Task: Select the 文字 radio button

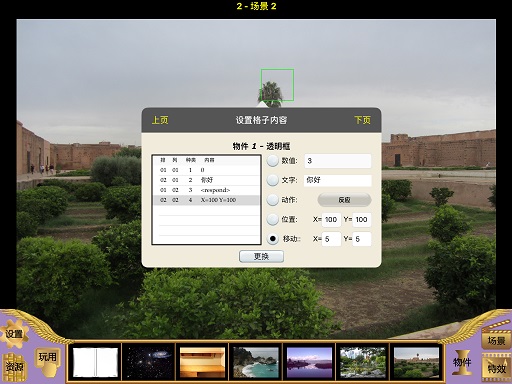Action: point(272,180)
